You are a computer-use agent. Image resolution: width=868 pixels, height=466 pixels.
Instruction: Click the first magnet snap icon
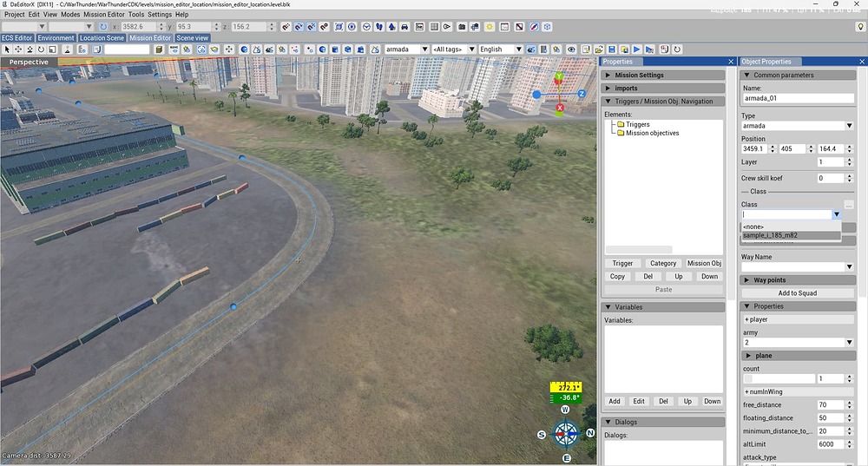coord(286,27)
